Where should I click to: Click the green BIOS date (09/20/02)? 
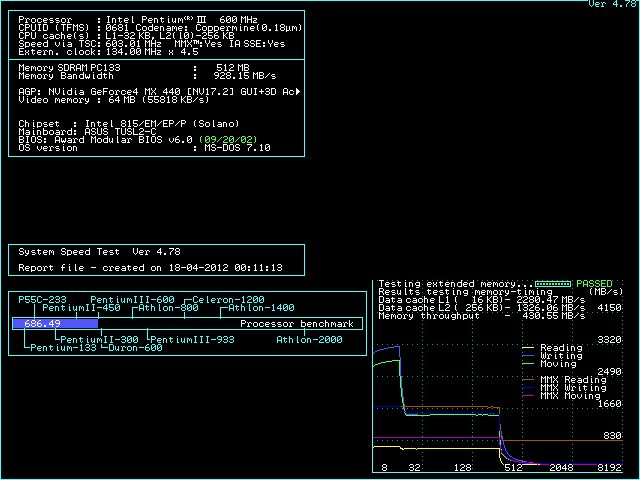click(228, 140)
